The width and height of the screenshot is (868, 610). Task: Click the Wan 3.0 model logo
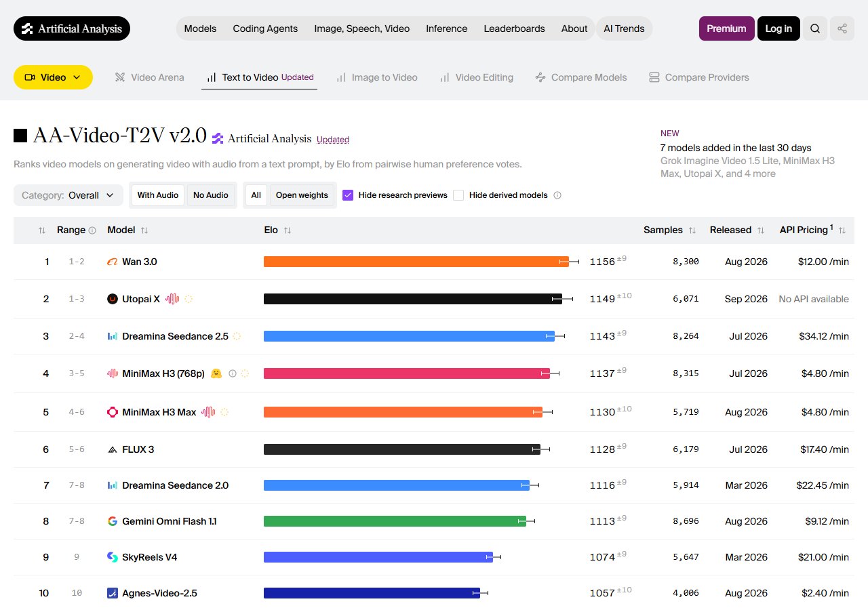(x=113, y=262)
